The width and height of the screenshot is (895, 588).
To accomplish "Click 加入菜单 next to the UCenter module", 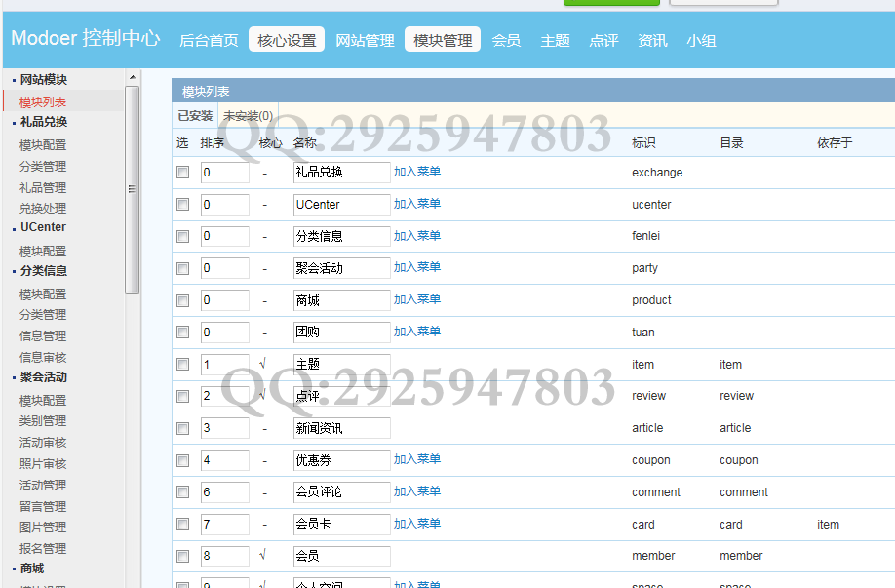I will 419,204.
